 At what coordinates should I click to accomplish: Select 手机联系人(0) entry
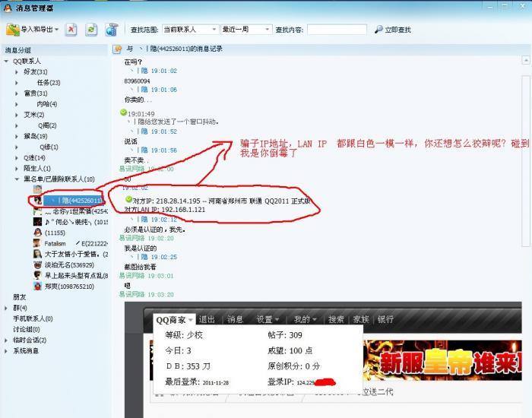point(33,318)
